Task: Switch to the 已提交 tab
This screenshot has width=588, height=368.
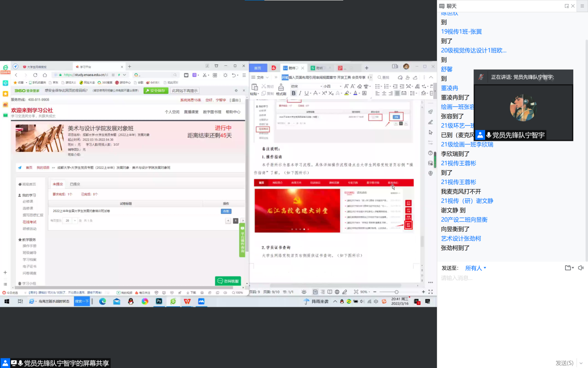Action: [x=75, y=184]
